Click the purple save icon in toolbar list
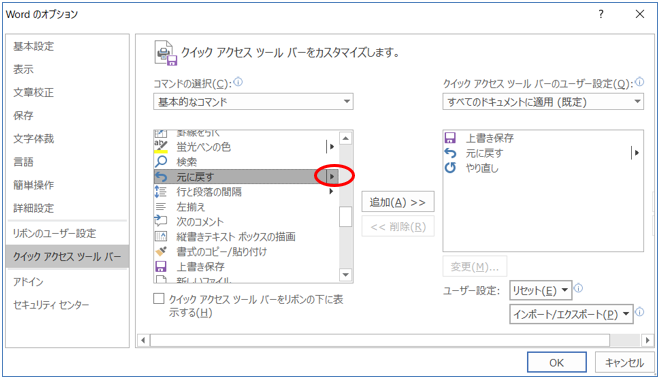 point(450,138)
